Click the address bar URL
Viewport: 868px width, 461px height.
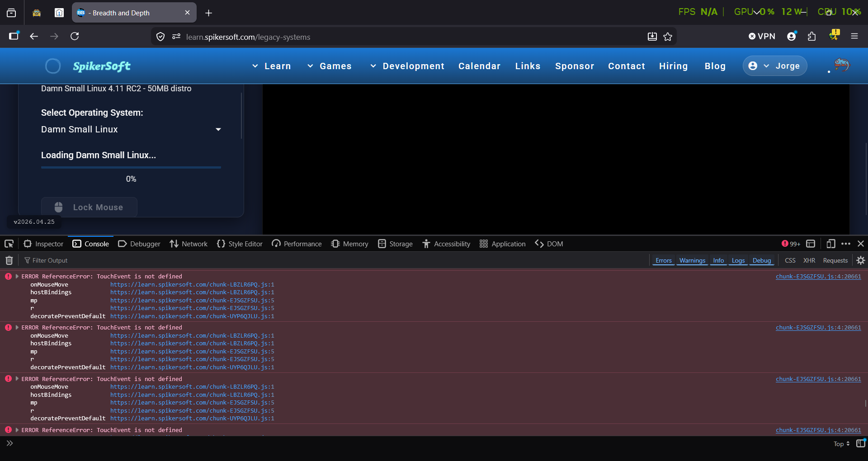248,37
